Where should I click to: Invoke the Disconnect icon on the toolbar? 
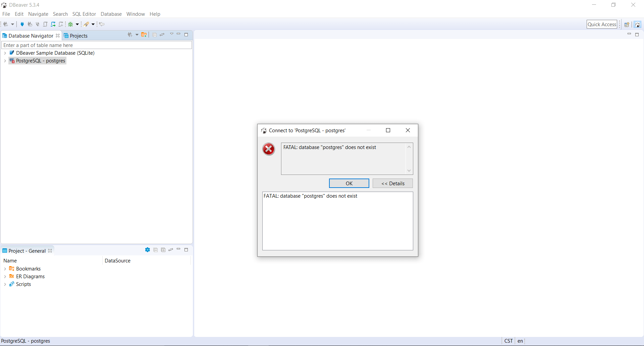coord(37,24)
